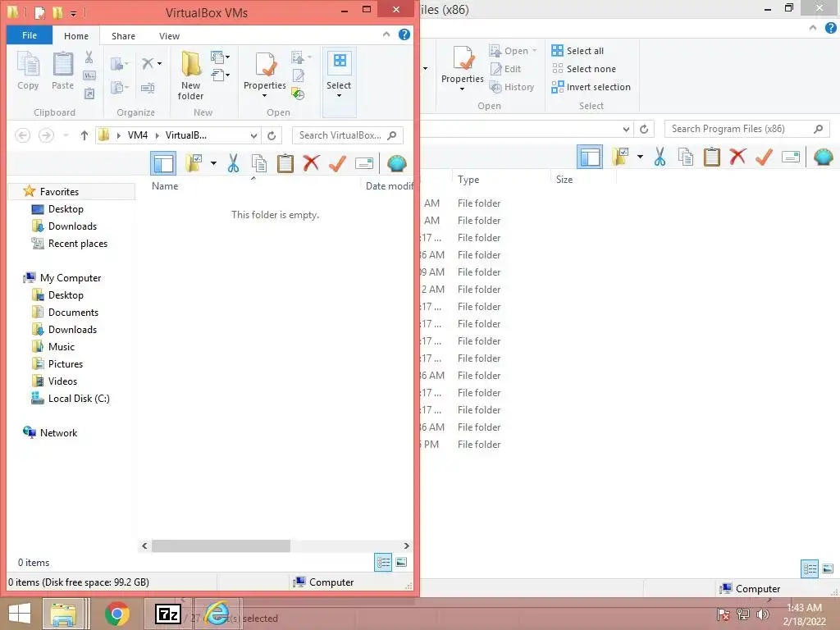
Task: Click the Classic Shell seashell icon in VirtualBox VMs toolbar
Action: pos(397,163)
